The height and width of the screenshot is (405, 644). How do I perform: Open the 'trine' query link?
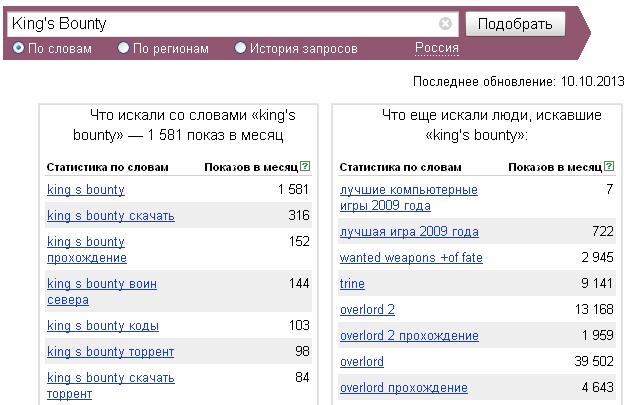(x=352, y=284)
